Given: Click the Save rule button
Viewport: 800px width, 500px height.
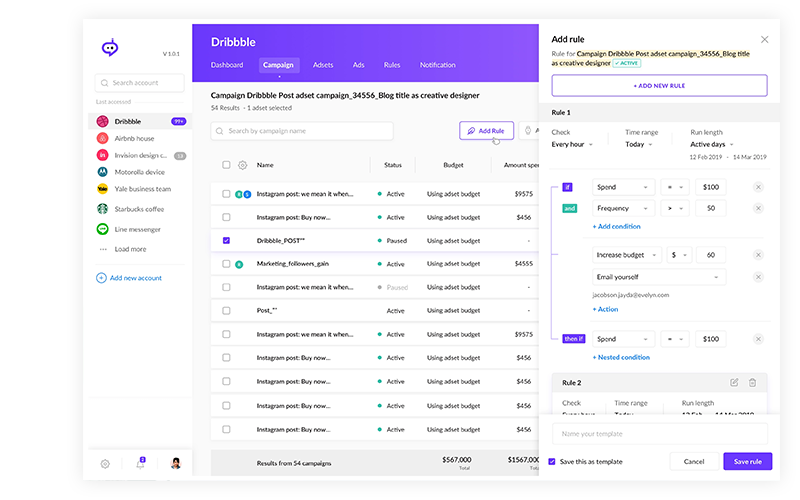Looking at the screenshot, I should tap(747, 461).
